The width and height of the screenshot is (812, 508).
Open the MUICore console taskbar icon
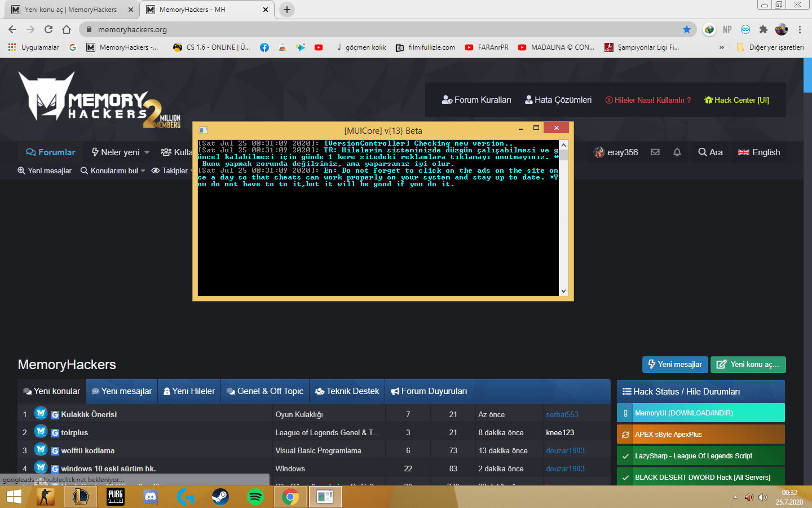(325, 497)
